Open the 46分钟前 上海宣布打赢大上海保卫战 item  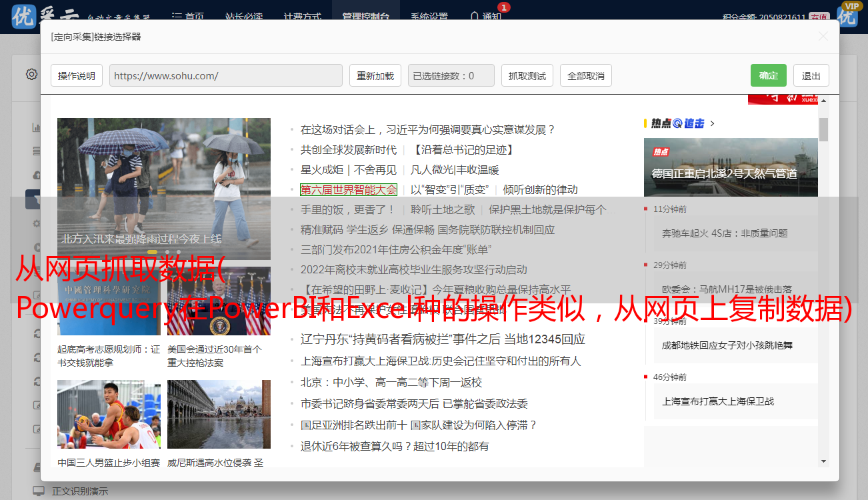(x=718, y=401)
